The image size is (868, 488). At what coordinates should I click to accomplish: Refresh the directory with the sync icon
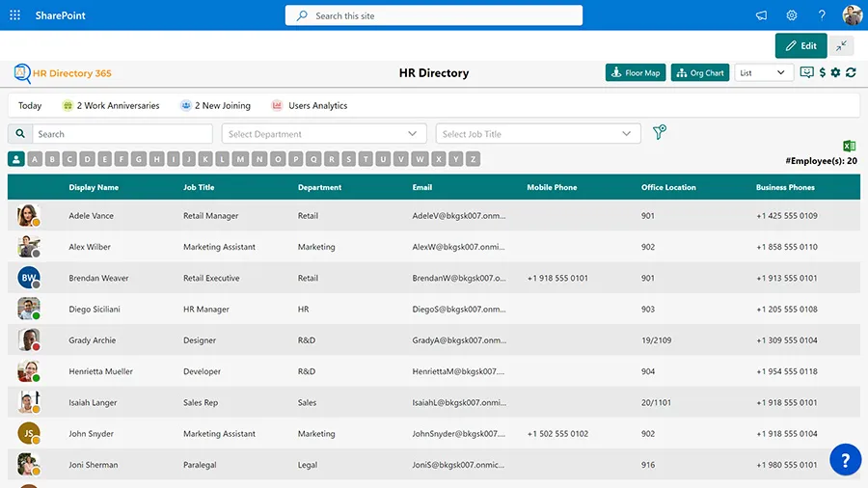click(x=852, y=72)
